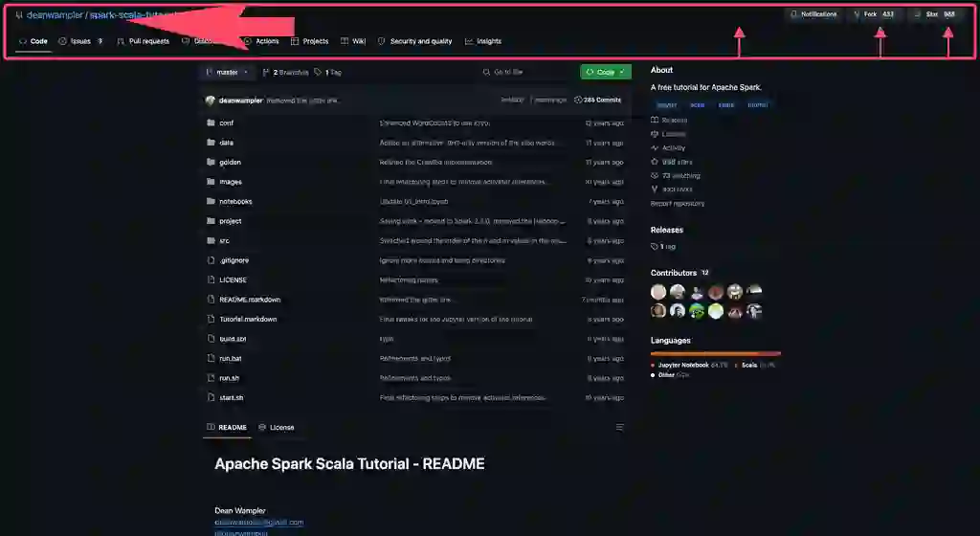Open the Projects tab

coord(309,41)
